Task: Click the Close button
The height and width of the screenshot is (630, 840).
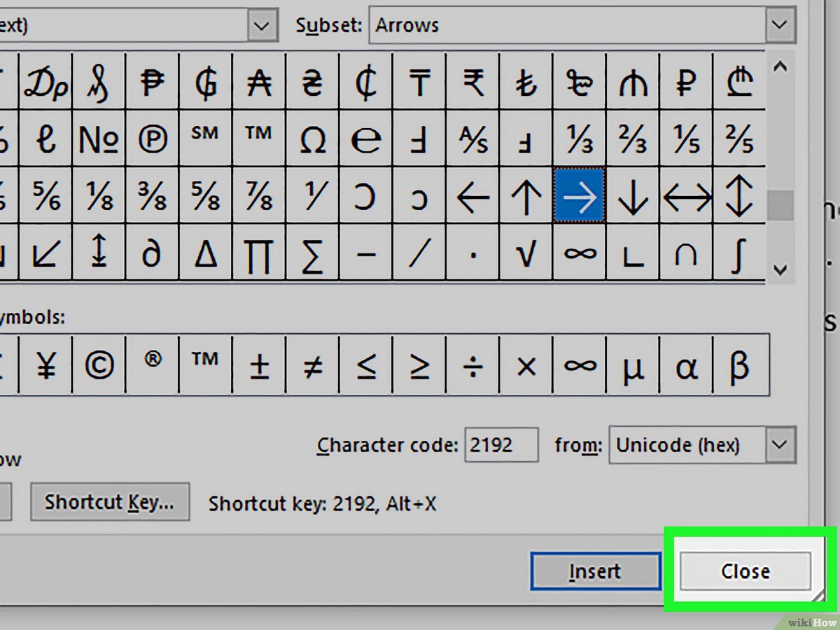Action: pyautogui.click(x=745, y=572)
